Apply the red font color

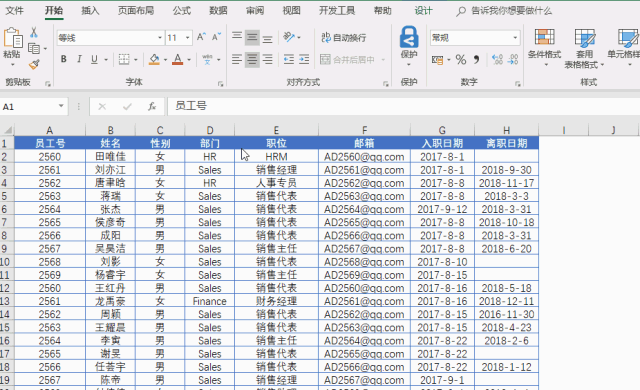pos(178,60)
